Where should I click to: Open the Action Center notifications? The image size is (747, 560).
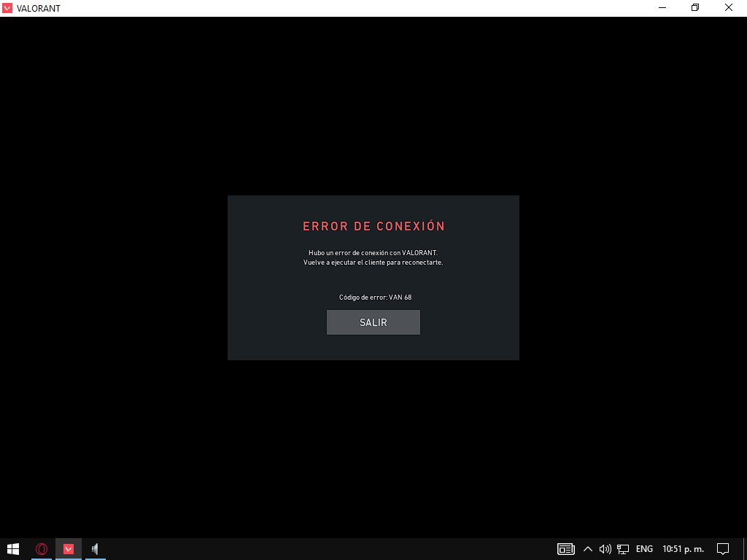(723, 549)
